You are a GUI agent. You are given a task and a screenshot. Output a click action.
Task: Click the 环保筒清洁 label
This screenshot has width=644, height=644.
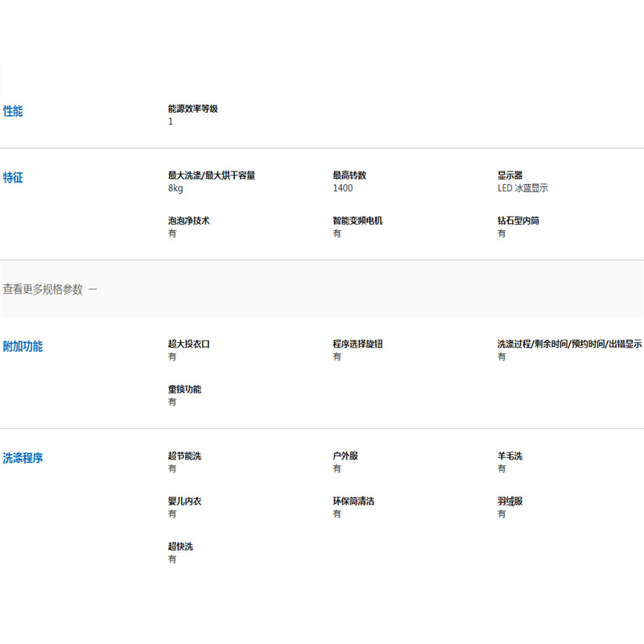(x=353, y=501)
